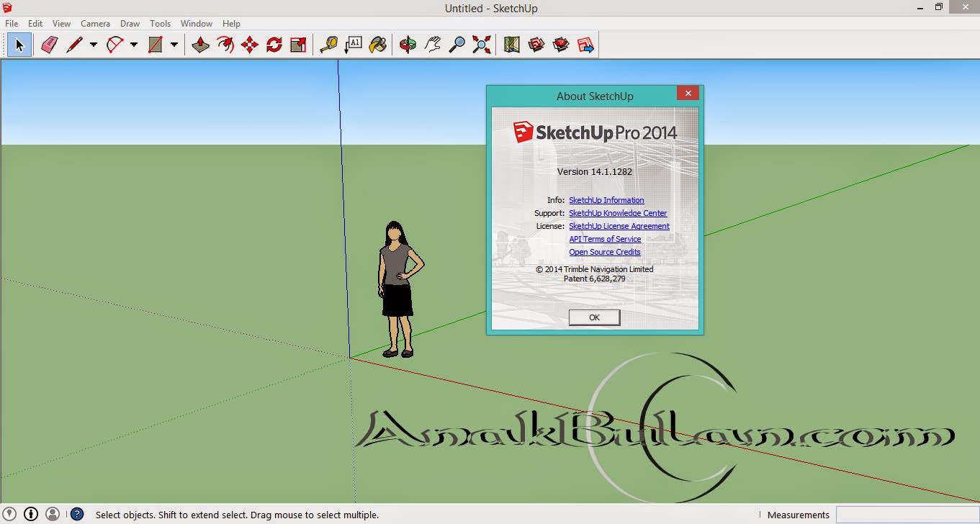This screenshot has height=524, width=980.
Task: Choose the Tape Measure tool
Action: pyautogui.click(x=328, y=45)
